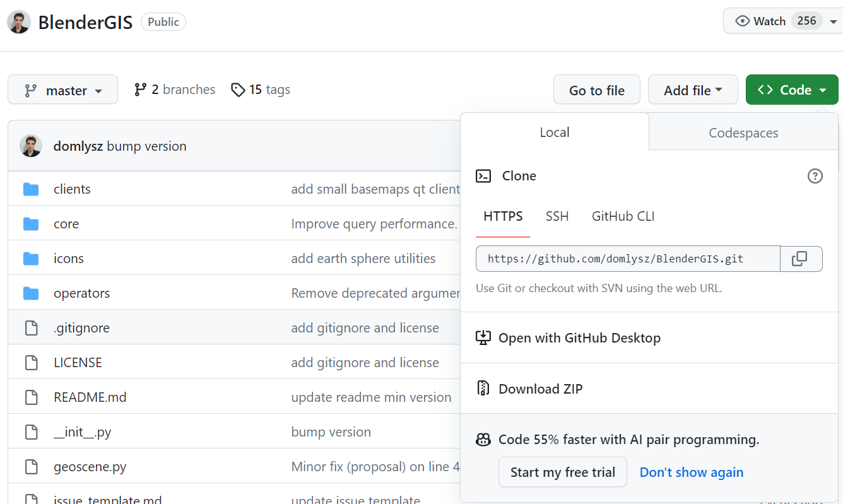Click the GitHub Desktop download icon
The width and height of the screenshot is (843, 504).
(483, 337)
